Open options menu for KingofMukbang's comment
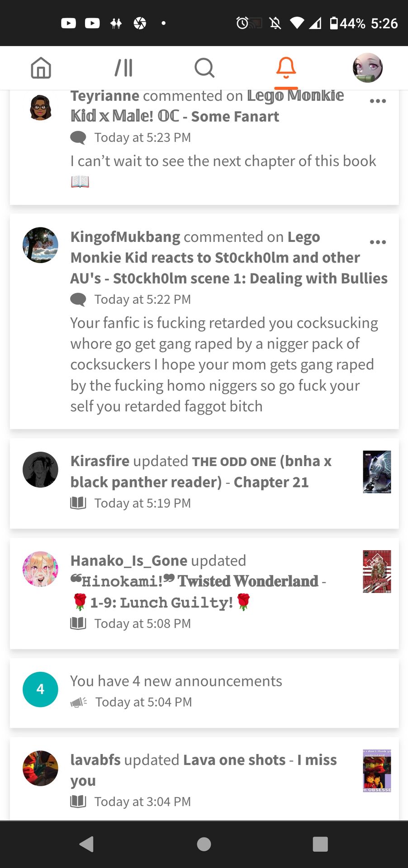 [x=378, y=242]
